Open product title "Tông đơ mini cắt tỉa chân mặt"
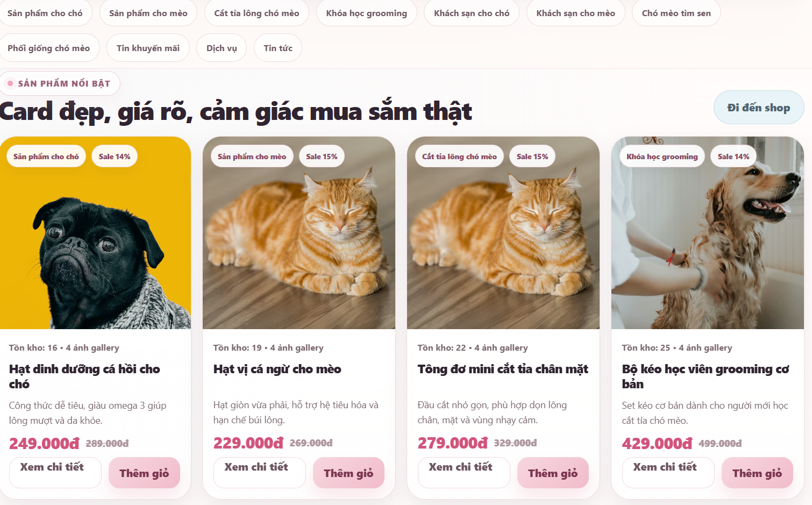The height and width of the screenshot is (505, 812). coord(503,369)
